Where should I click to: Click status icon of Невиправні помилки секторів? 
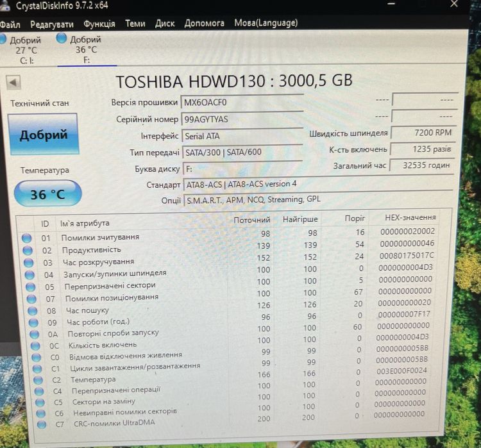point(40,413)
